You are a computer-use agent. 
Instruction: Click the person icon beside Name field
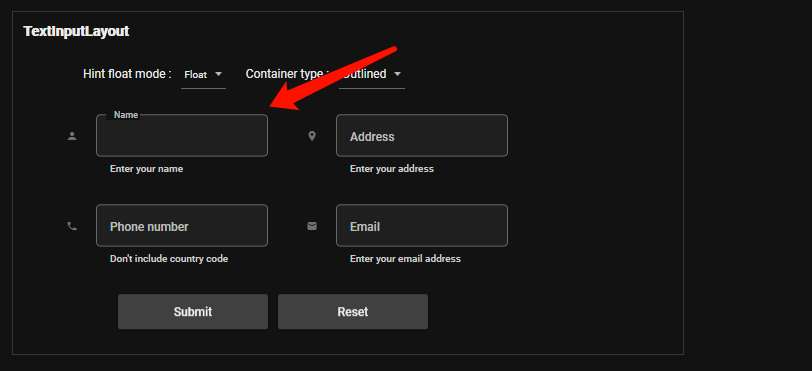coord(72,136)
